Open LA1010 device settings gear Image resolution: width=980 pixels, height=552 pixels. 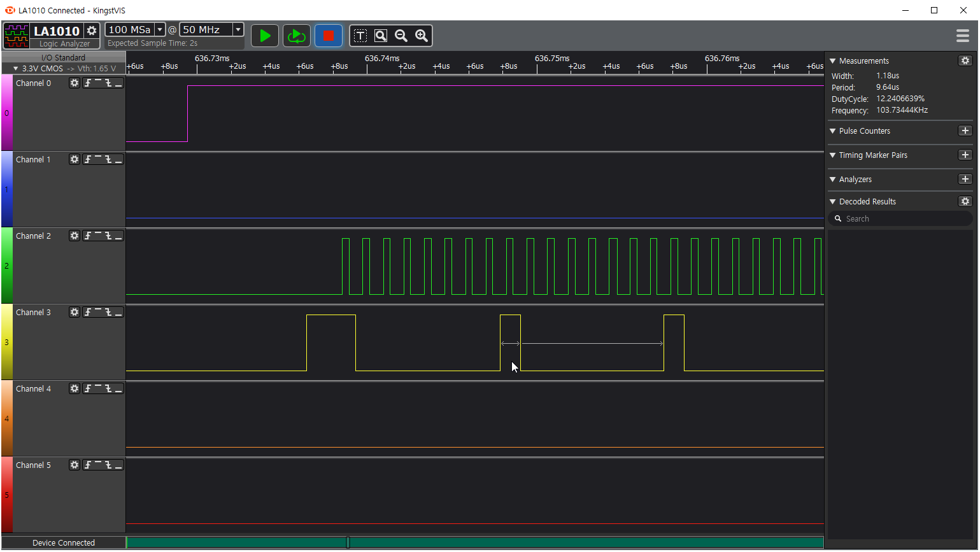(92, 31)
